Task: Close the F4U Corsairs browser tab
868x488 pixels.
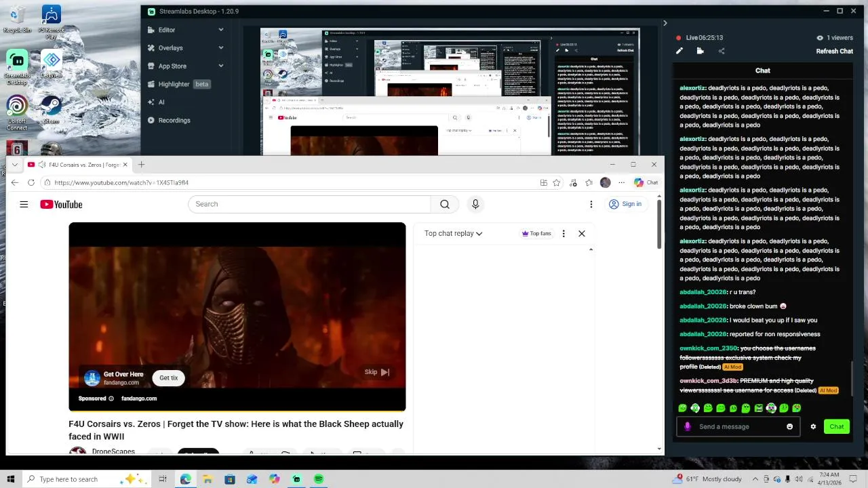Action: [x=125, y=165]
